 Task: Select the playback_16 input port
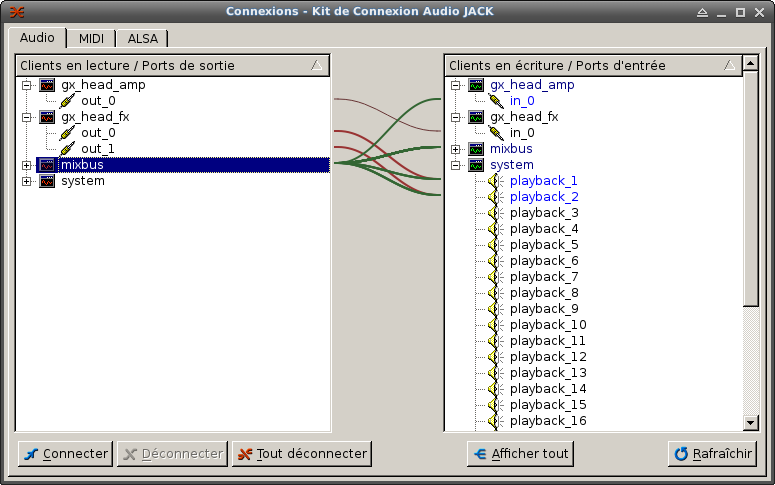point(548,421)
